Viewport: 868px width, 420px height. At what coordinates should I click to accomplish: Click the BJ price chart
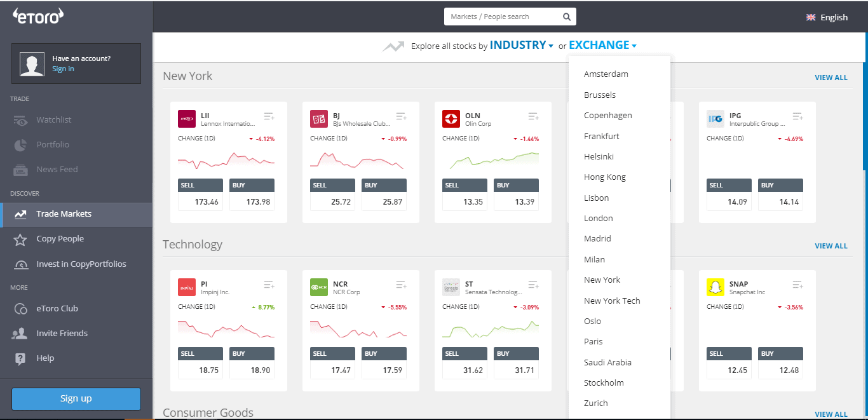(358, 160)
